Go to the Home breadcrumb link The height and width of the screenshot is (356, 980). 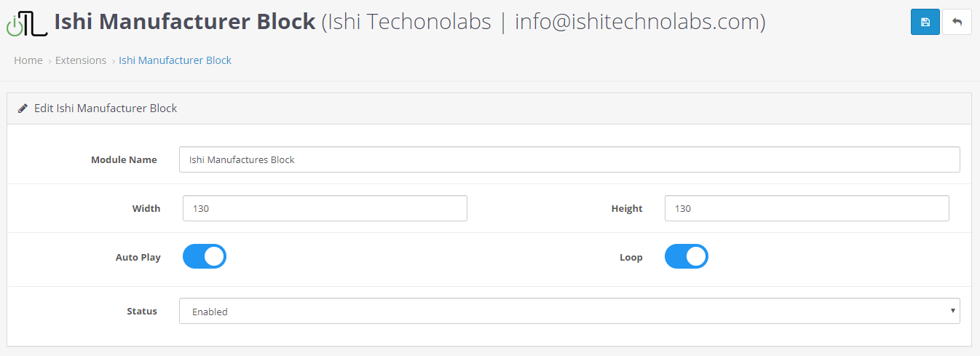pyautogui.click(x=28, y=60)
